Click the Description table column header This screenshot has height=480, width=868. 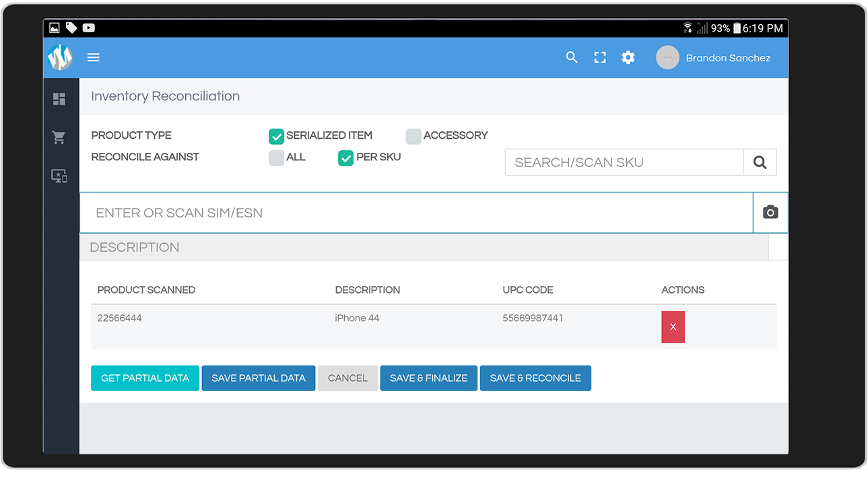[368, 290]
